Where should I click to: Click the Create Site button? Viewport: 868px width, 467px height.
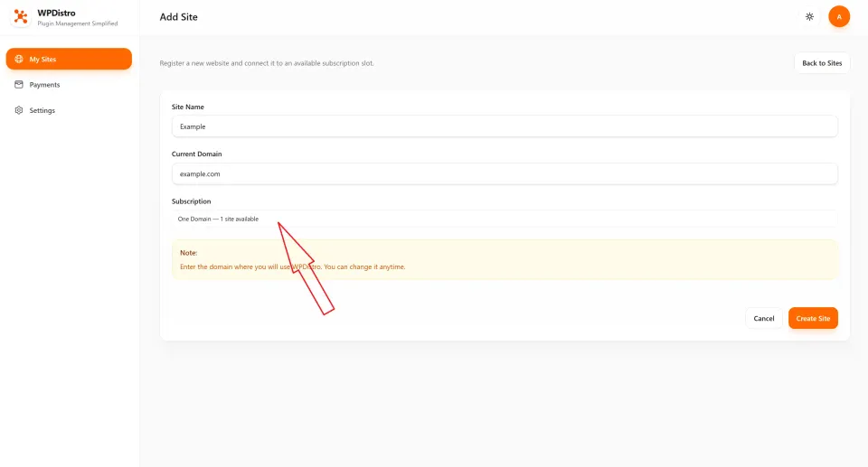coord(813,318)
